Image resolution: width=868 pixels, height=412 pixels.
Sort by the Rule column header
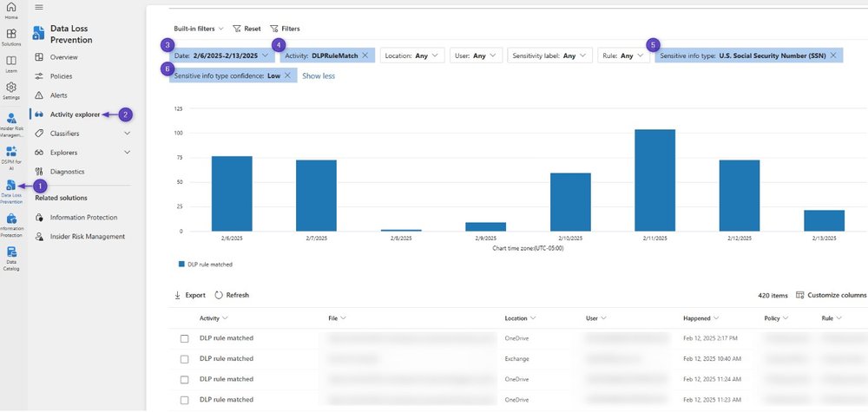click(x=832, y=318)
